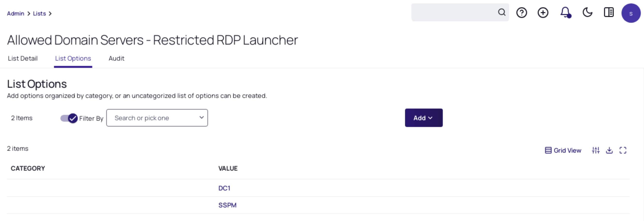
Task: Toggle the Filter By switch
Action: tap(69, 118)
